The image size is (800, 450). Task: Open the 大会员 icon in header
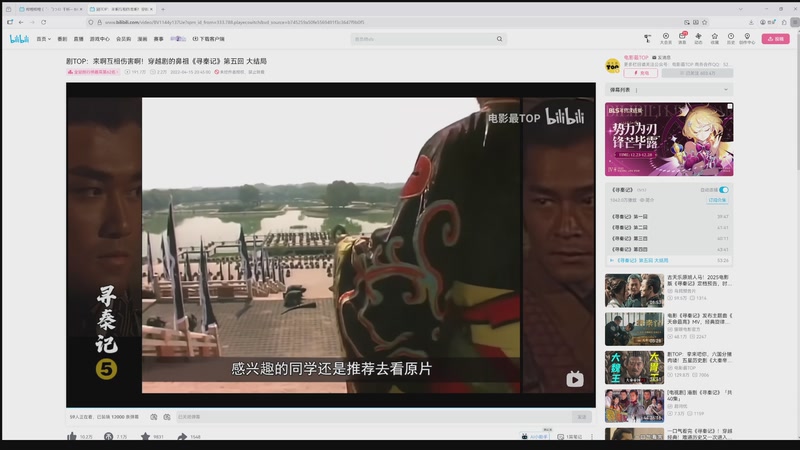666,38
